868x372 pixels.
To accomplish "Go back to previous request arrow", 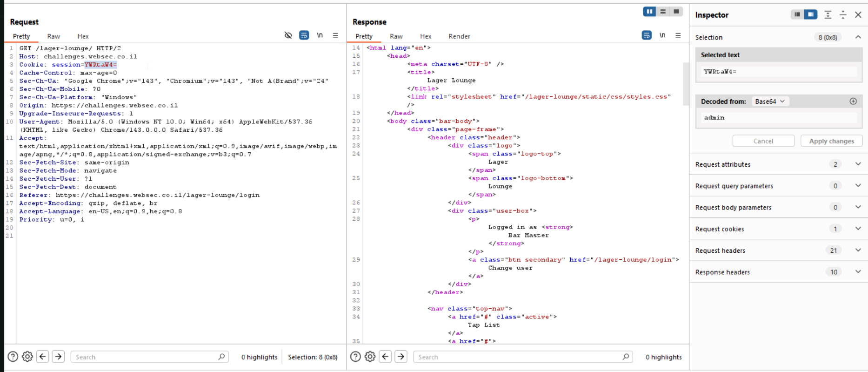I will click(x=43, y=357).
